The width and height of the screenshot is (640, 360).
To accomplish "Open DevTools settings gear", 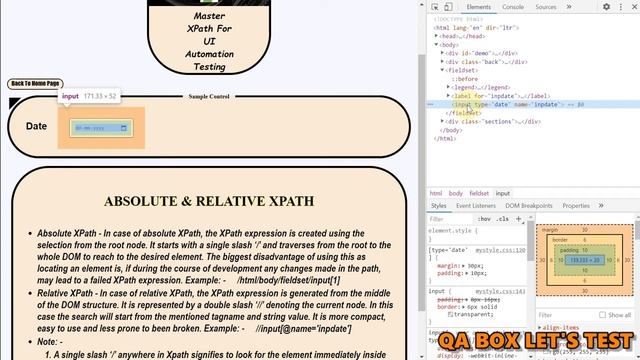I will [607, 7].
